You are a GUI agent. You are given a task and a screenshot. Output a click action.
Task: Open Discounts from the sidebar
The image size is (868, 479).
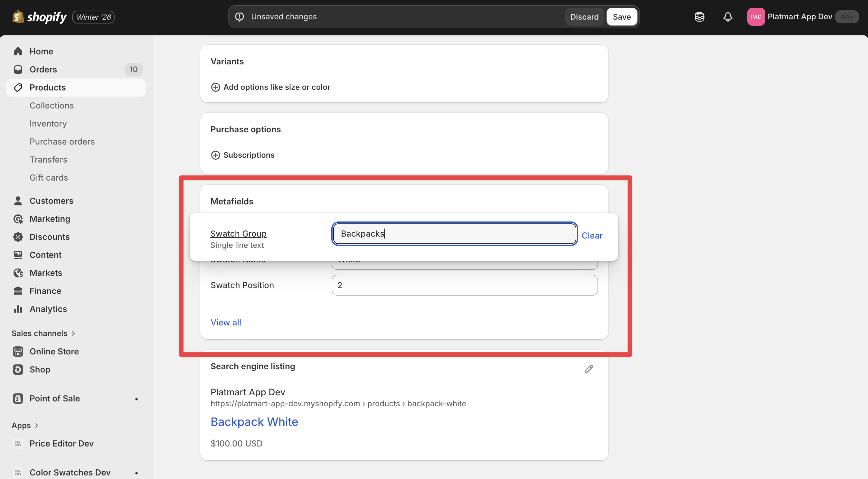(50, 237)
